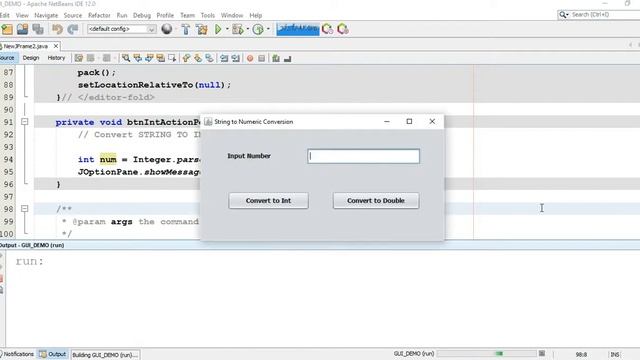Image resolution: width=640 pixels, height=360 pixels.
Task: Click Find Next Occurrence icon
Action: (x=149, y=58)
